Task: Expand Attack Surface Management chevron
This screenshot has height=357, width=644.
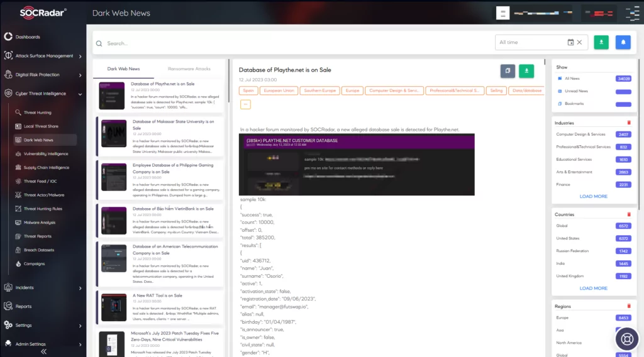Action: [80, 56]
